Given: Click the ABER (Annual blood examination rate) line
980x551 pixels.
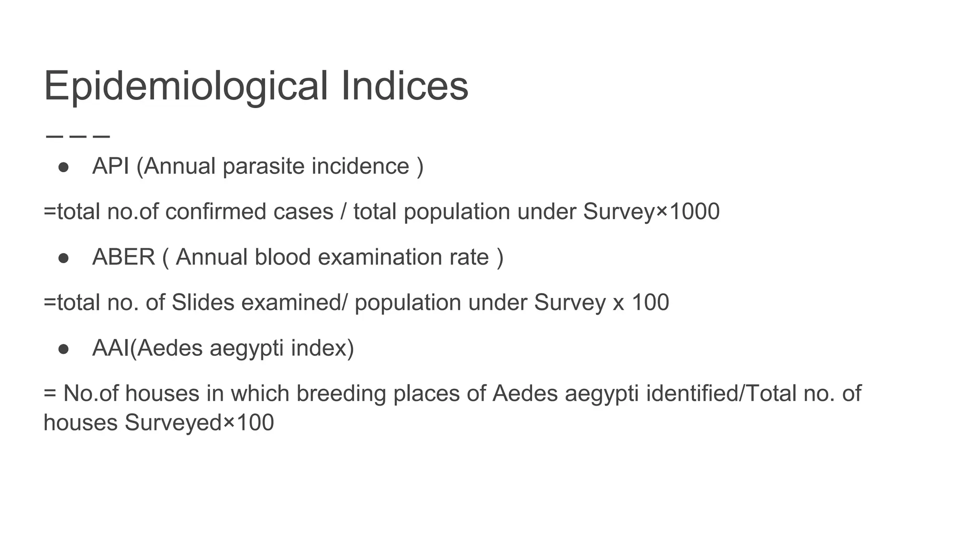Looking at the screenshot, I should click(x=298, y=257).
